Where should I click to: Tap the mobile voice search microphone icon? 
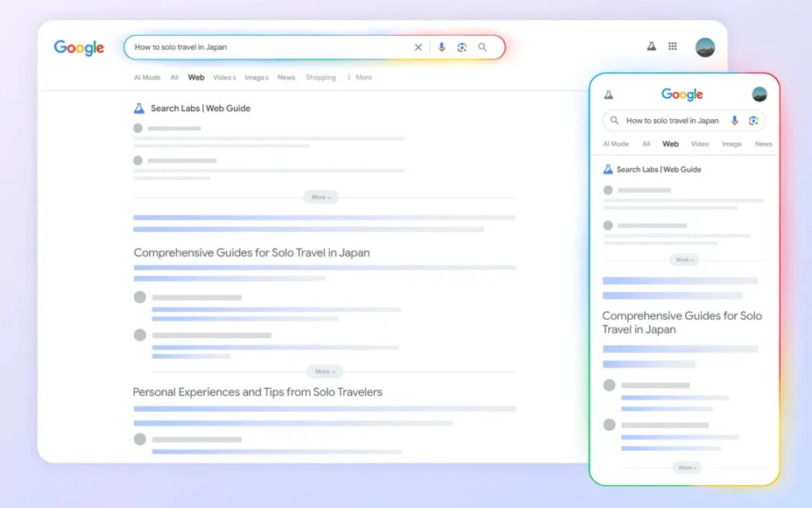point(734,121)
